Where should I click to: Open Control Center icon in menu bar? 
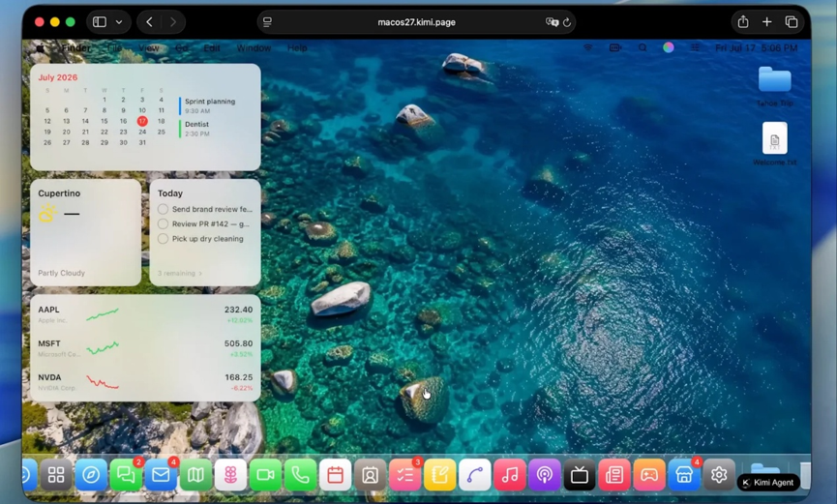pyautogui.click(x=695, y=47)
